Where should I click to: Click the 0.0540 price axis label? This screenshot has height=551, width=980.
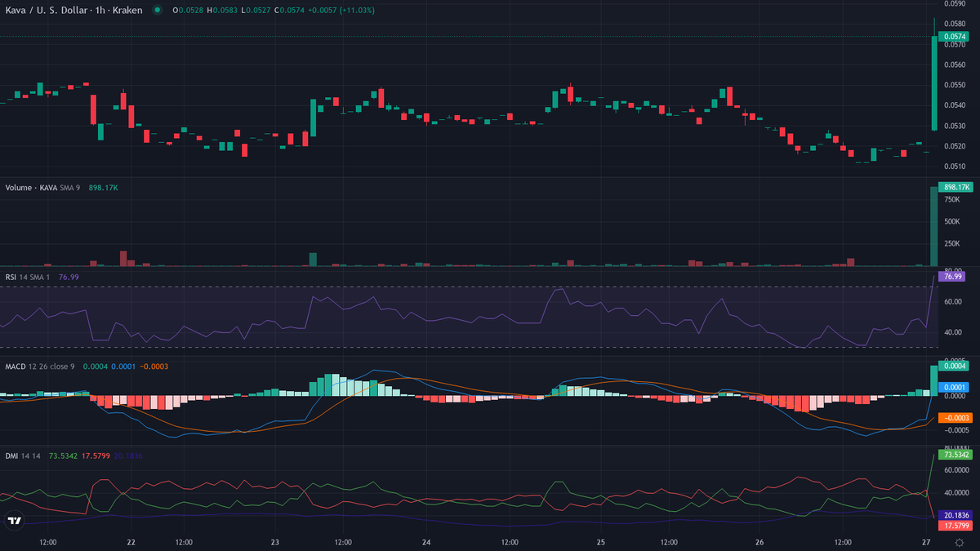point(955,105)
